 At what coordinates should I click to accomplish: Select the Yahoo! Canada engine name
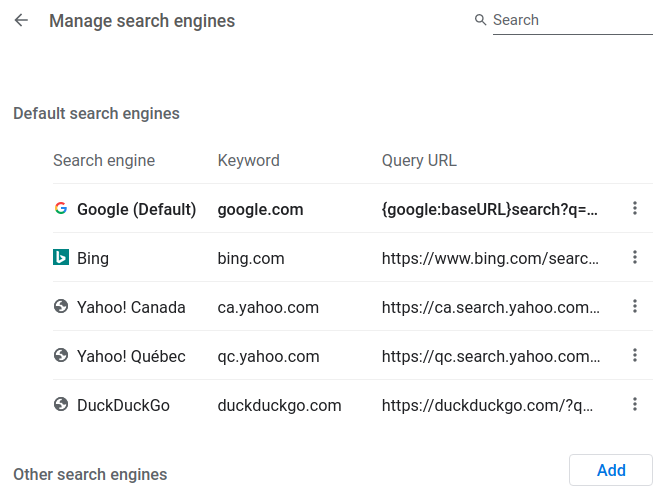pyautogui.click(x=131, y=307)
